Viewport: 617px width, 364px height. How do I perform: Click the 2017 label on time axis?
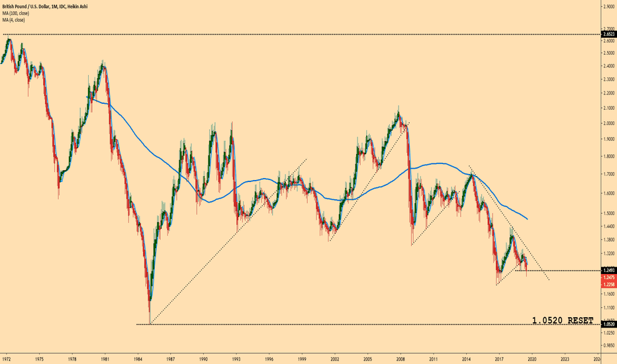499,359
